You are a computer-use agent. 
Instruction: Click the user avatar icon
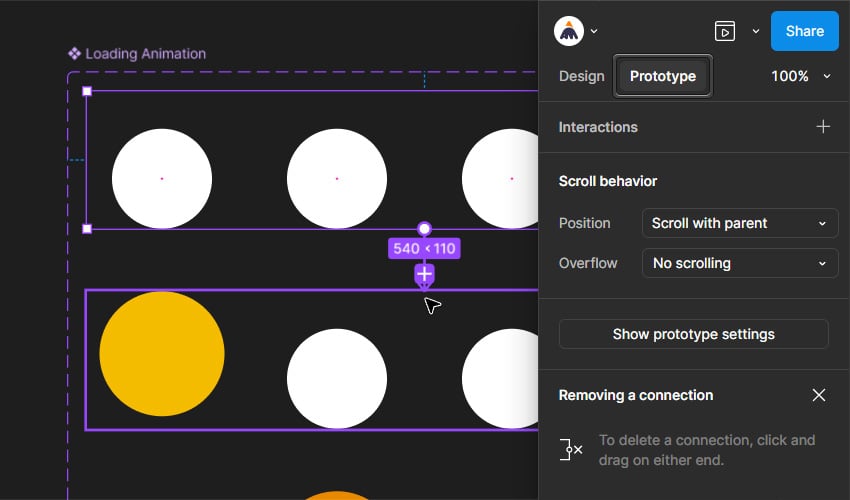[569, 31]
